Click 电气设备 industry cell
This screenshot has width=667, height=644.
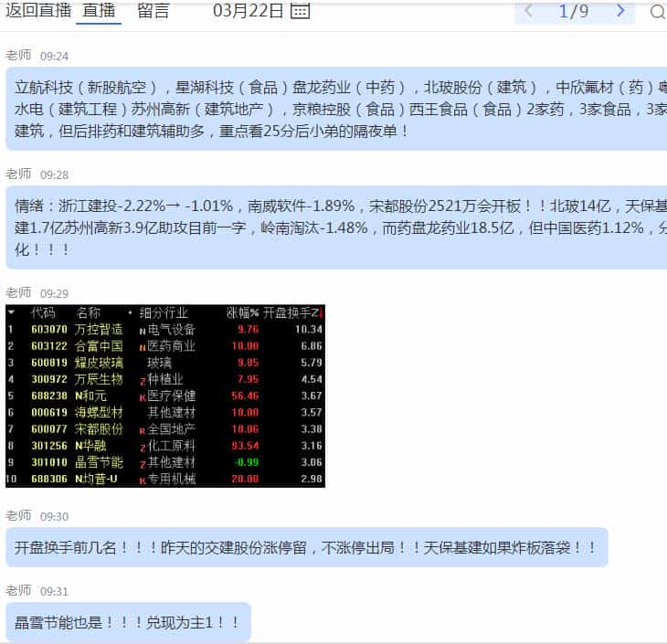click(172, 330)
